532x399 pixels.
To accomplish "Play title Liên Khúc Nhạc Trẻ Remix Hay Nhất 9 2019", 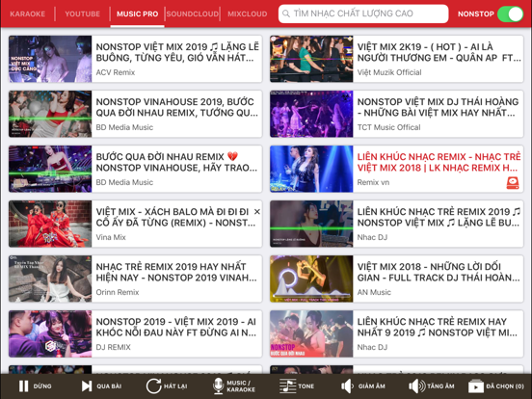I will 438,327.
